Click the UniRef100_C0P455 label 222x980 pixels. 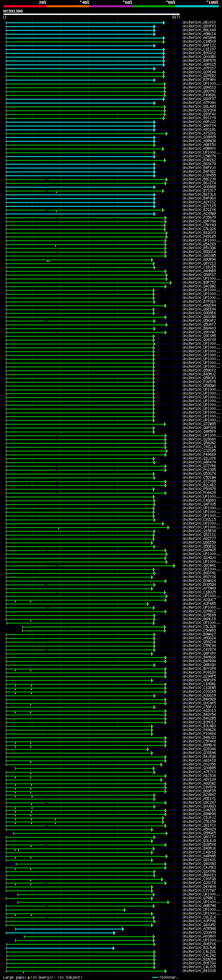pyautogui.click(x=199, y=176)
